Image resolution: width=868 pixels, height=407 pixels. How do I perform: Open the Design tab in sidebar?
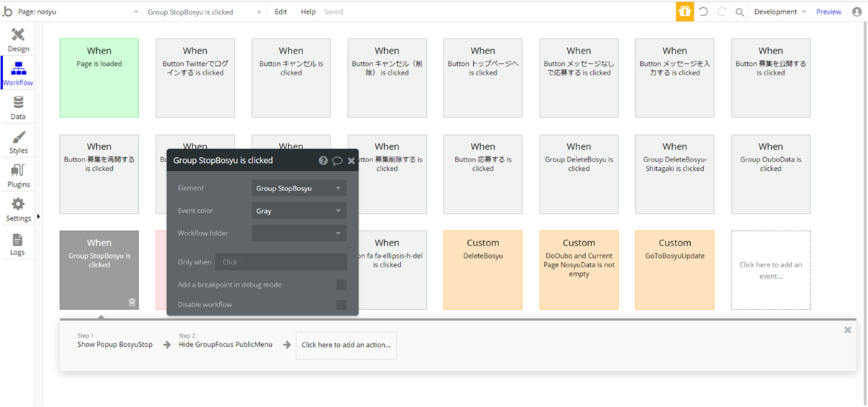pos(18,40)
